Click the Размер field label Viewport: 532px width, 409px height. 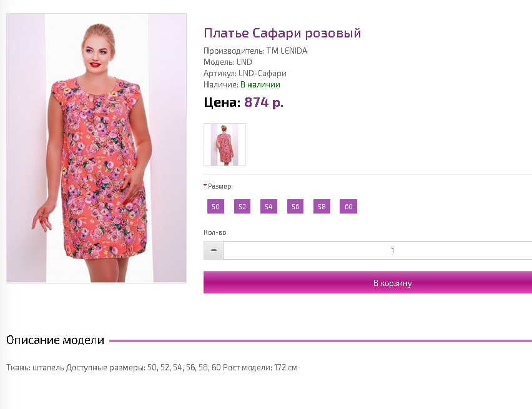(x=219, y=186)
